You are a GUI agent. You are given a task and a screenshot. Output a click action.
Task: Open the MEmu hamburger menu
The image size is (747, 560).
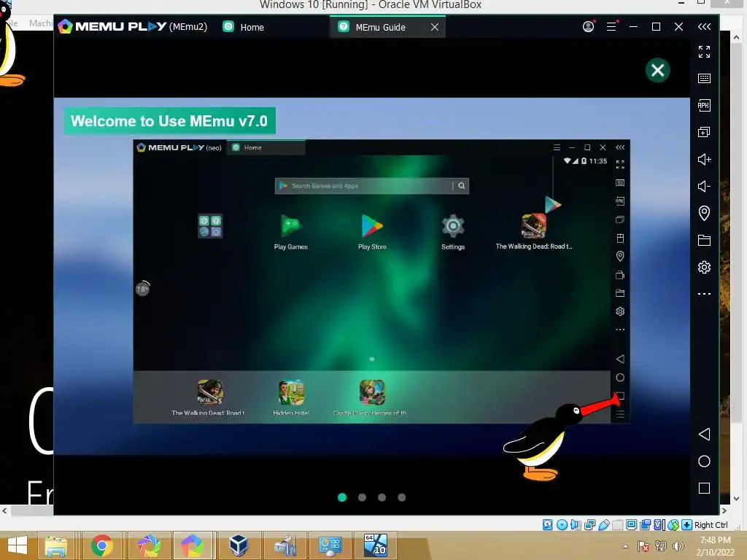click(611, 27)
